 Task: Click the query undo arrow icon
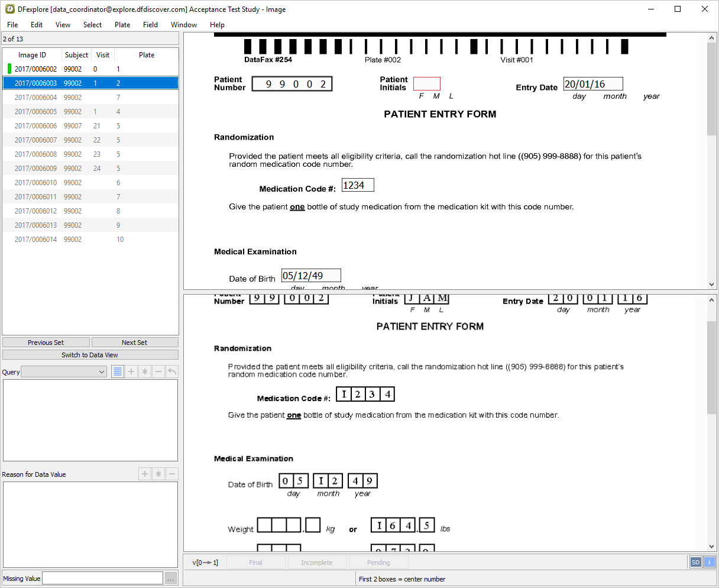pos(171,371)
